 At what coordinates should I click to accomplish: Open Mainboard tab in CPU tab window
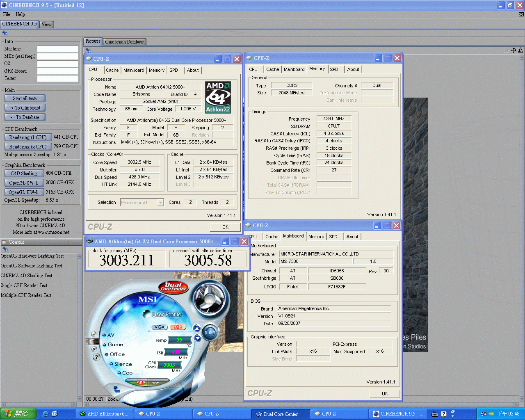[x=134, y=70]
